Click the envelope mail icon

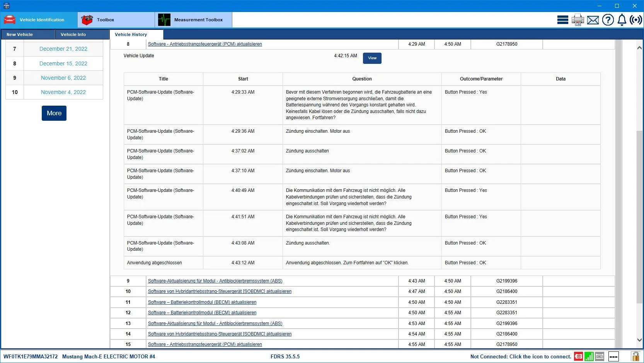click(593, 20)
